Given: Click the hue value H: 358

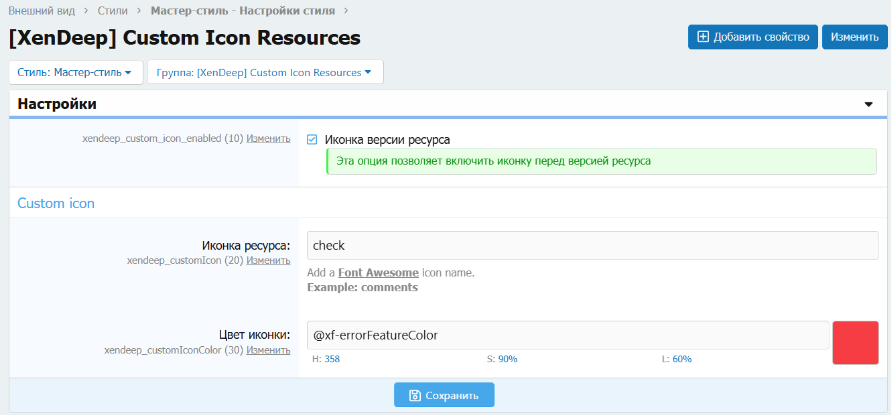Looking at the screenshot, I should pyautogui.click(x=326, y=359).
